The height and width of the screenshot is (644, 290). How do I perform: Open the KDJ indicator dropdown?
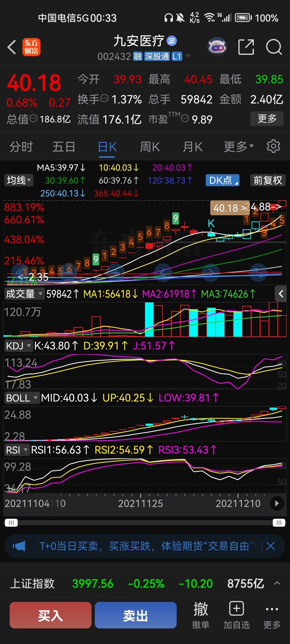[19, 346]
